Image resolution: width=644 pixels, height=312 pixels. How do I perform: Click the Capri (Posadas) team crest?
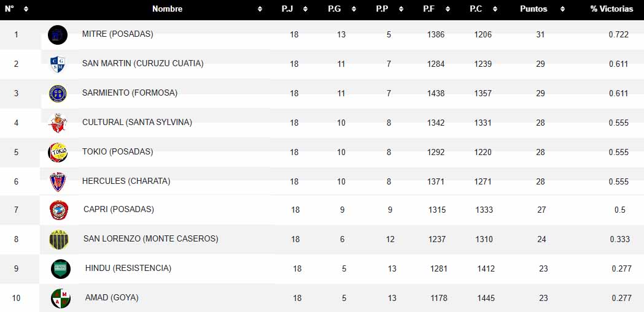pyautogui.click(x=59, y=210)
